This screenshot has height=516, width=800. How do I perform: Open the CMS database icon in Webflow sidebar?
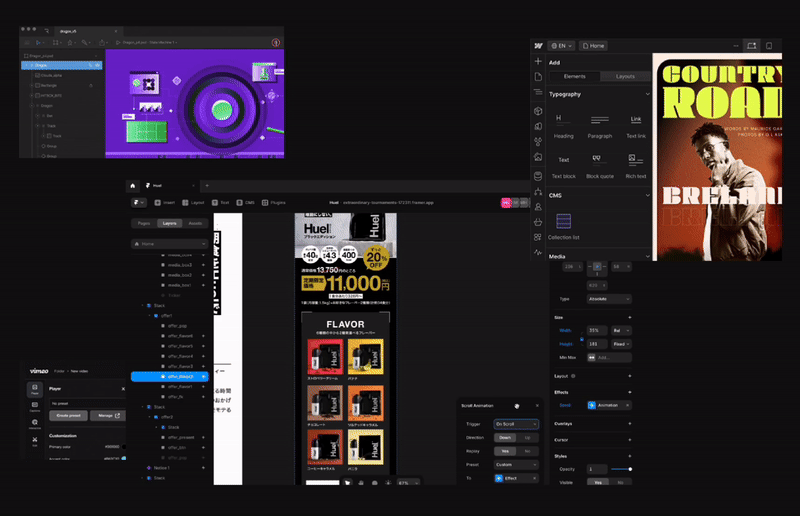pyautogui.click(x=538, y=176)
